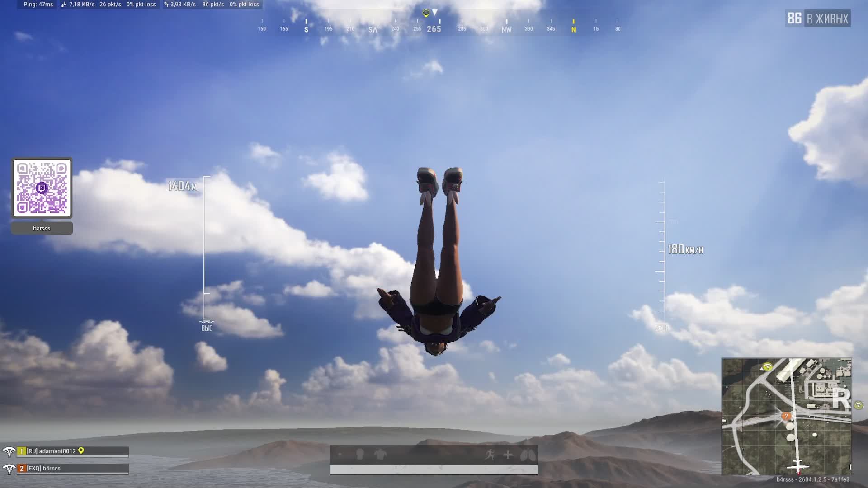Click the vest armor slot icon

coord(380,455)
